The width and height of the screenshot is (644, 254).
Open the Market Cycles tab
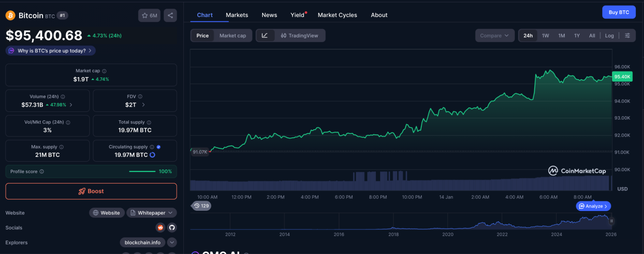click(337, 15)
